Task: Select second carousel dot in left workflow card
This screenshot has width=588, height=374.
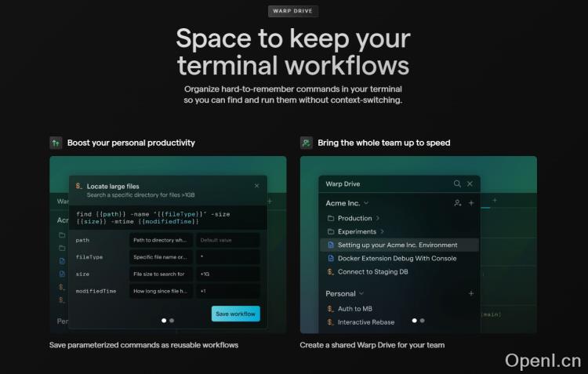Action: (x=172, y=320)
